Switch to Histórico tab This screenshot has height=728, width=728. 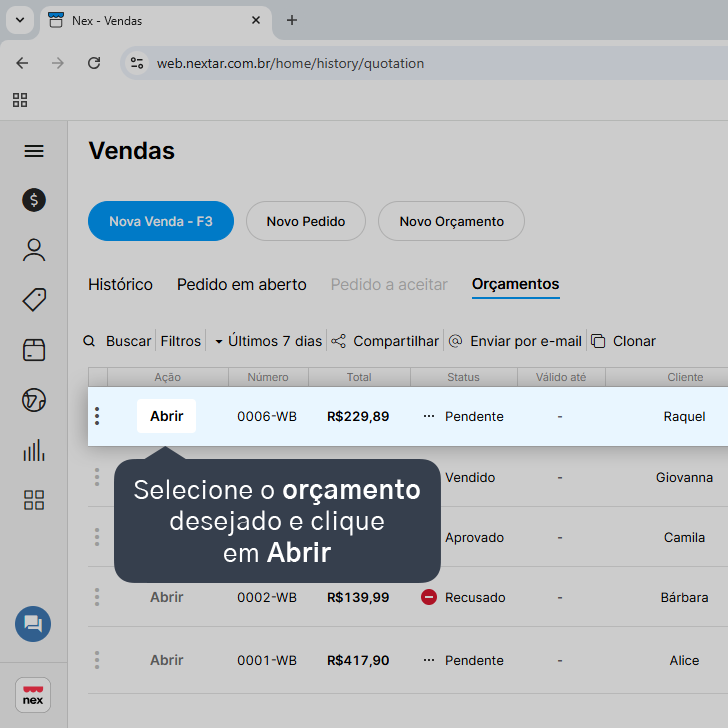click(x=120, y=284)
